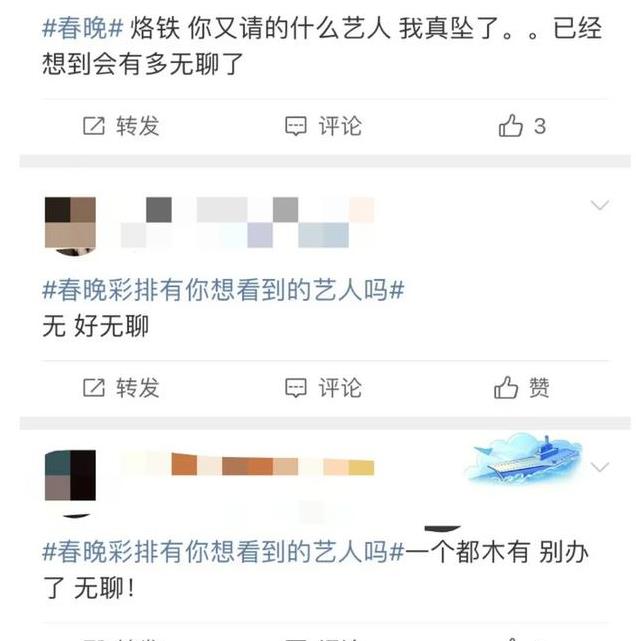Tap the aircraft carrier badge icon
636x641 pixels.
pos(524,458)
